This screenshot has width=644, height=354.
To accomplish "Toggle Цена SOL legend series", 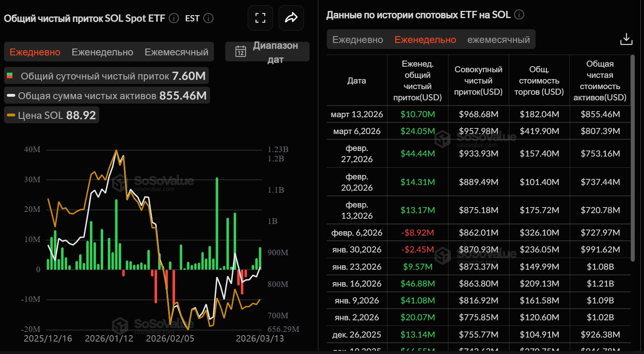I will [x=51, y=115].
